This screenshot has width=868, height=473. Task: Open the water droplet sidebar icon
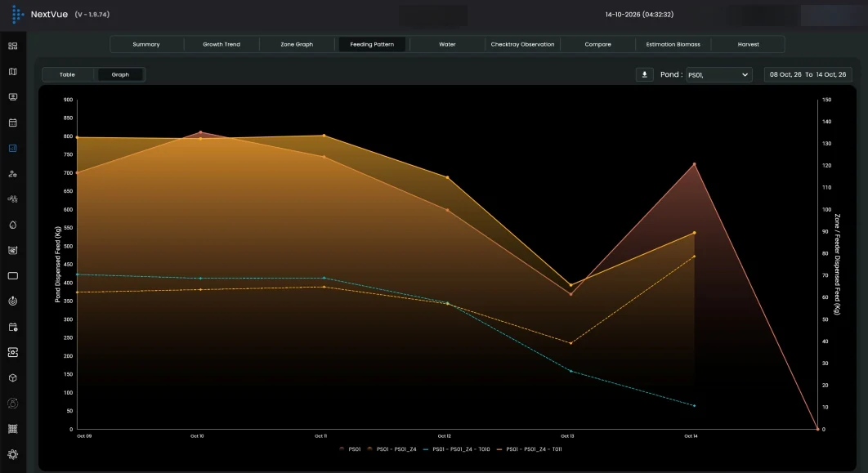click(x=13, y=225)
